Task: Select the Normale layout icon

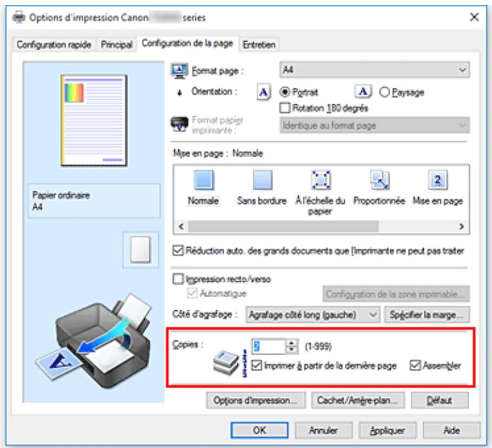Action: (x=204, y=180)
